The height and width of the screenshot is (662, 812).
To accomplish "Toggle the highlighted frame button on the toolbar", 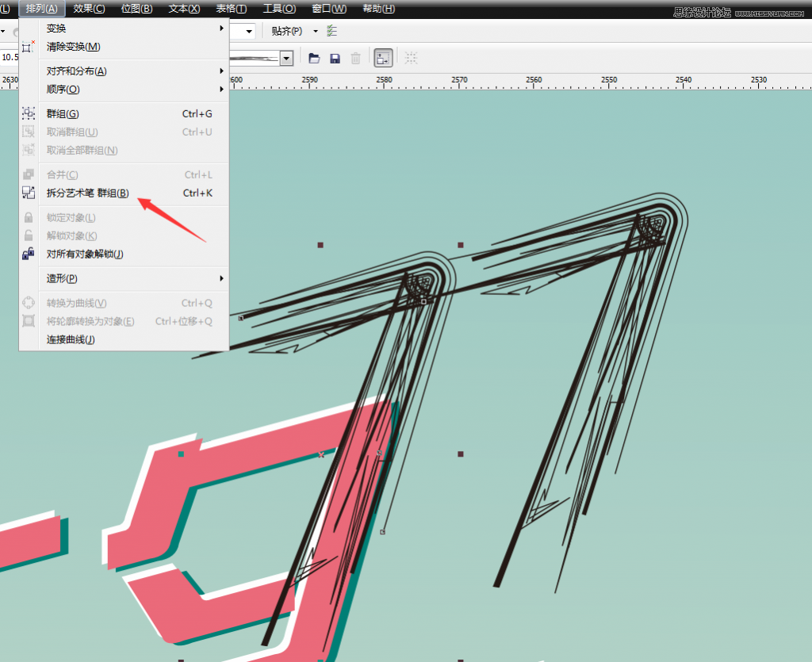I will 381,57.
